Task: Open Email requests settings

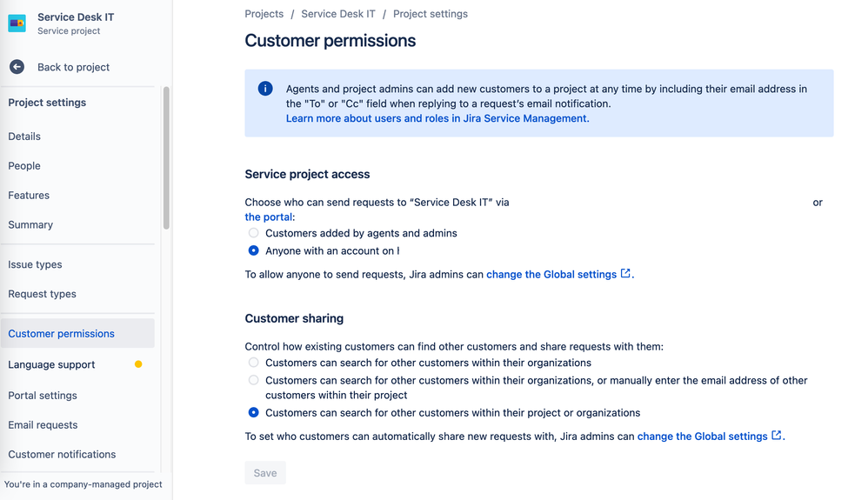Action: pyautogui.click(x=43, y=425)
